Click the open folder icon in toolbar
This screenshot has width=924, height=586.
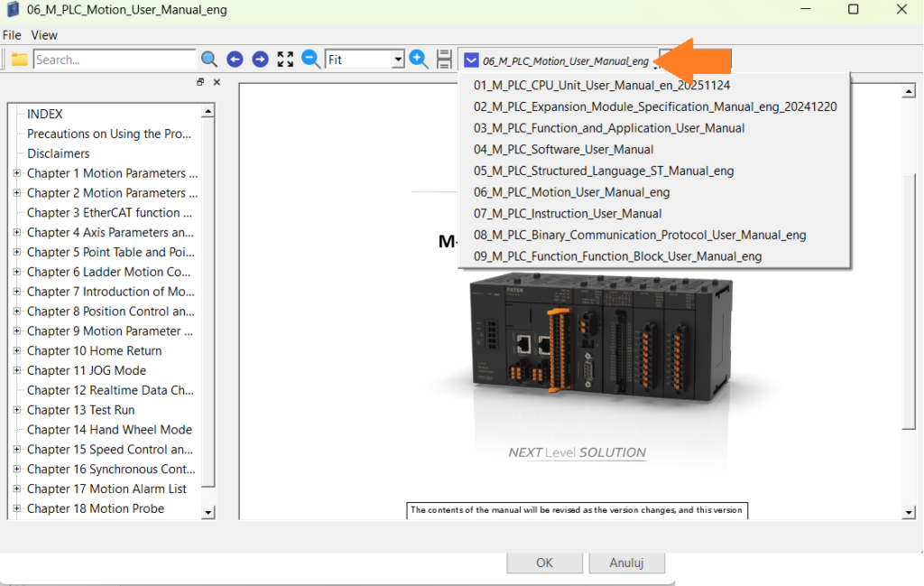click(x=20, y=60)
